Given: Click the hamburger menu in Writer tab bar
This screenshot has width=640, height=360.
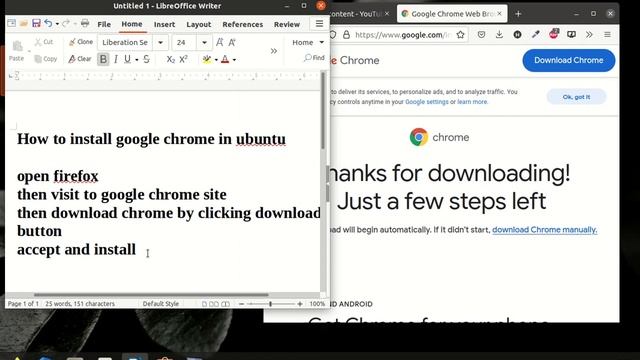Looking at the screenshot, I should 319,24.
